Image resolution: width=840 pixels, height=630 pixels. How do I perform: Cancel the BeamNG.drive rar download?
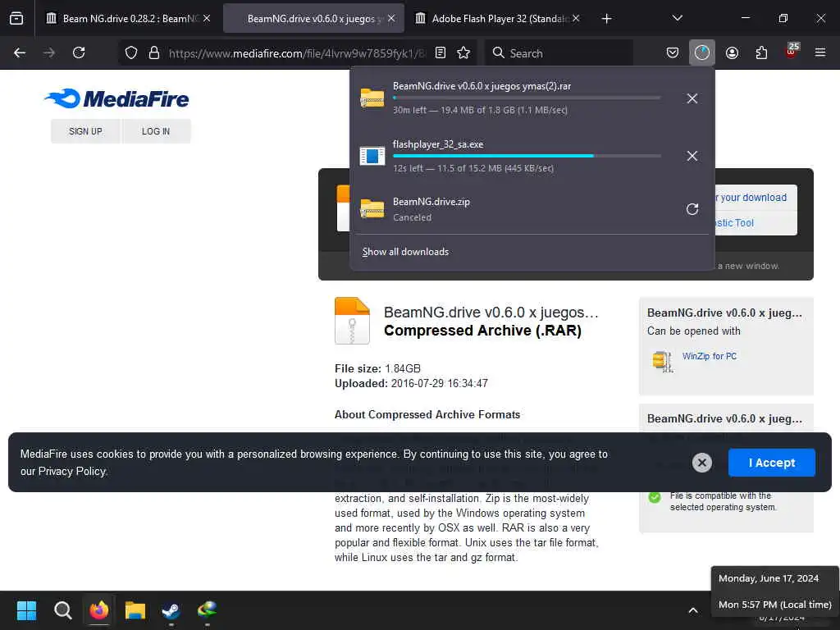692,98
